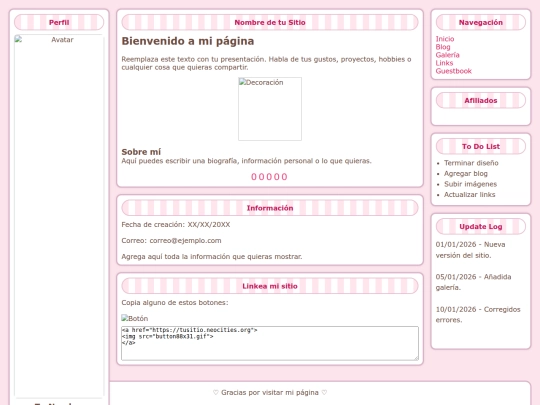Click the 'Gracias por visitar mi página' footer
The image size is (540, 405).
click(270, 392)
